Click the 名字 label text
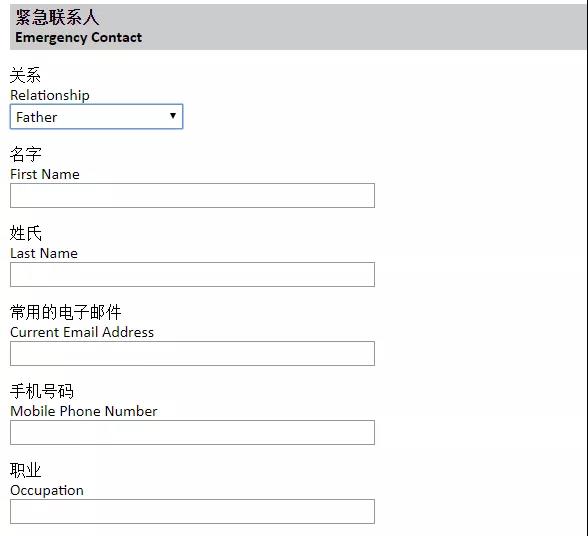The width and height of the screenshot is (588, 536). [x=26, y=154]
